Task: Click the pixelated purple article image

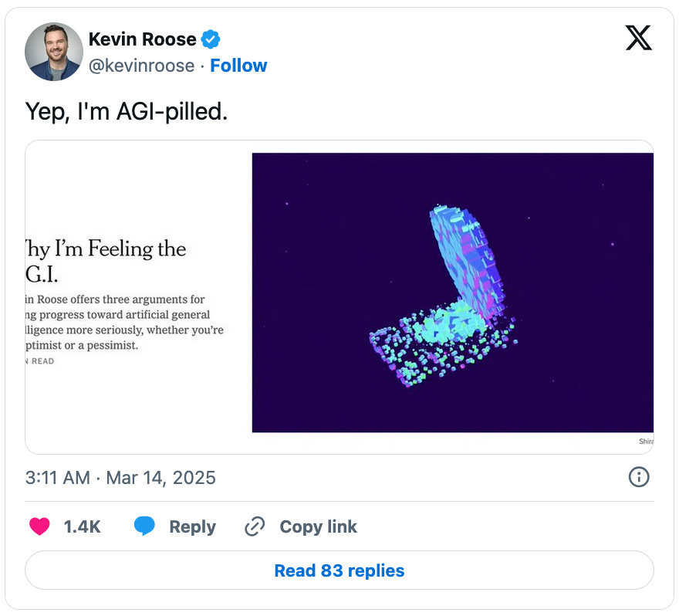Action: [452, 292]
